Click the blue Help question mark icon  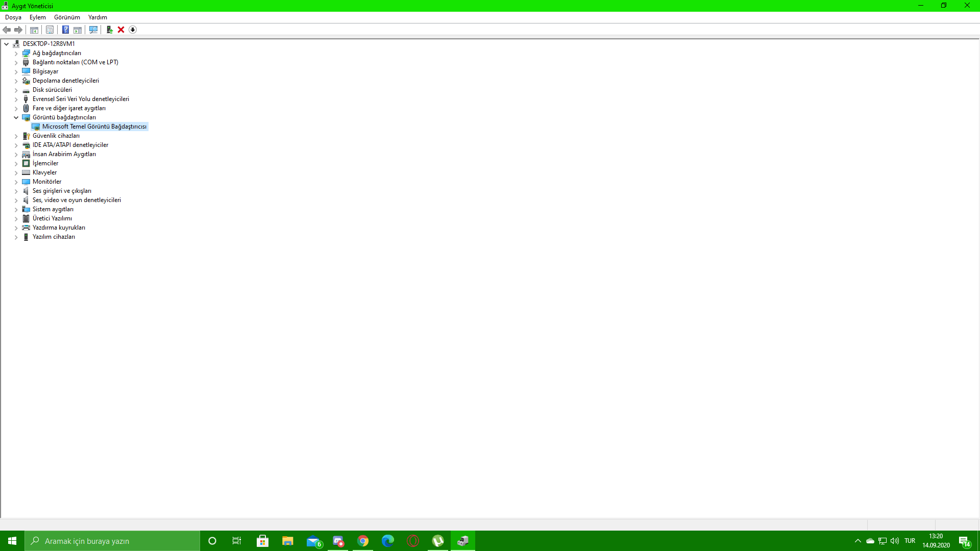tap(65, 30)
